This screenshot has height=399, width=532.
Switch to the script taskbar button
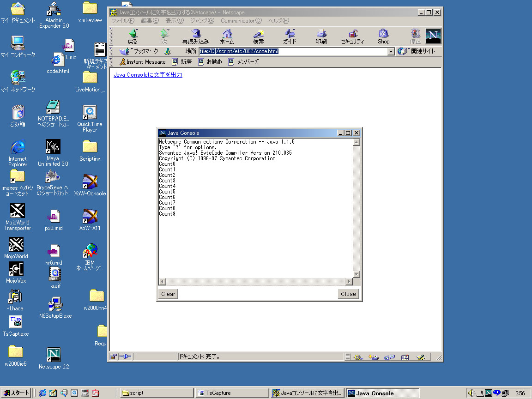point(157,393)
